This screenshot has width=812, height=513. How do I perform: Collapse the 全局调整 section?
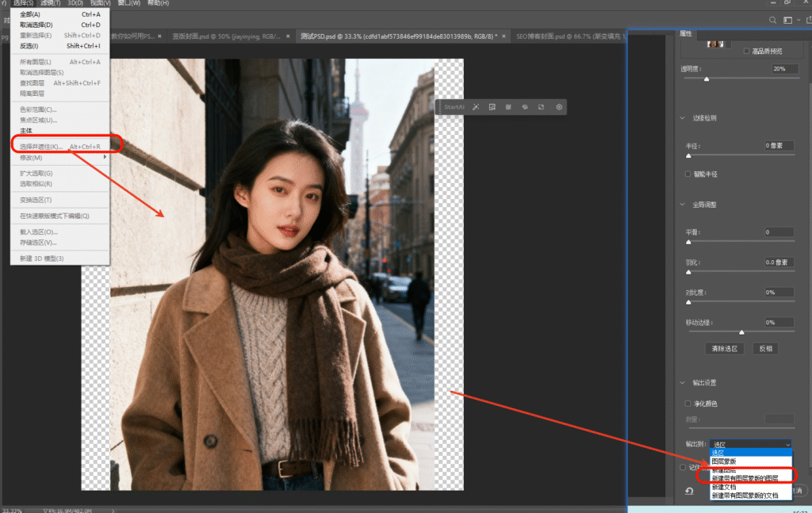pyautogui.click(x=684, y=205)
